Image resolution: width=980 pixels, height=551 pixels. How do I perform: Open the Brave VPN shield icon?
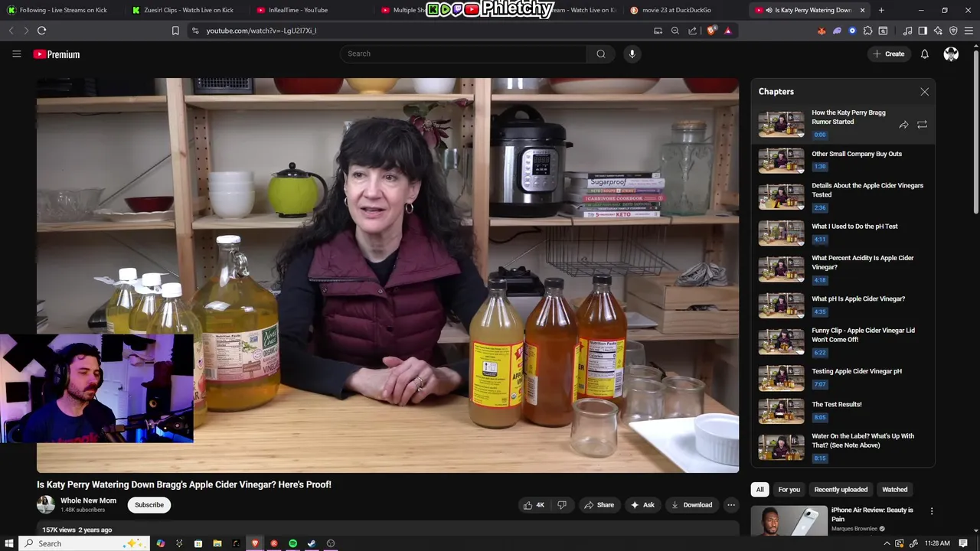953,31
